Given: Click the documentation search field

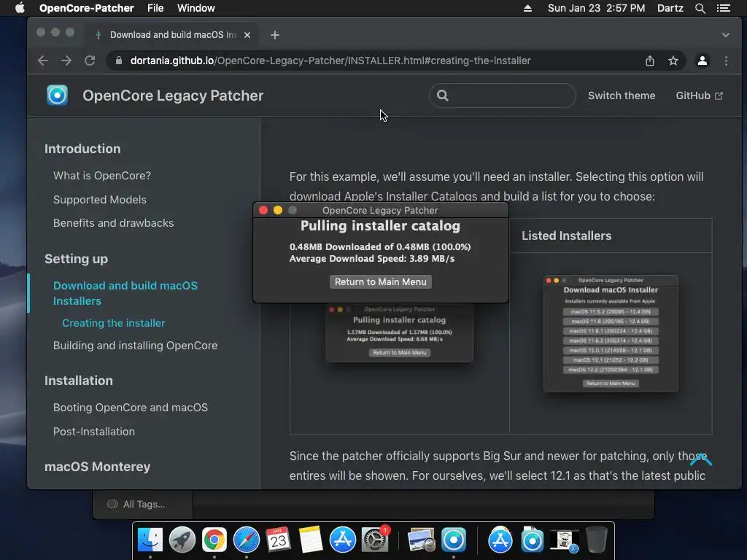Looking at the screenshot, I should click(x=502, y=96).
